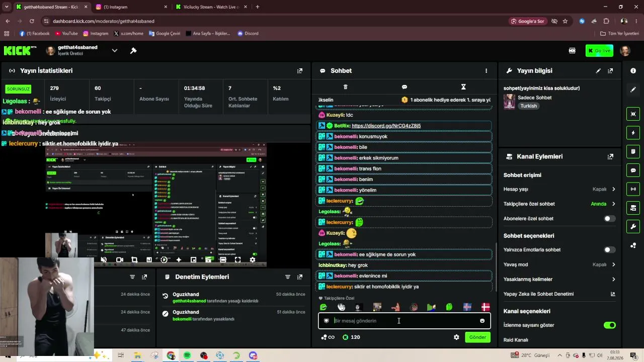
Task: Open the YouTube bookmark
Action: [66, 34]
